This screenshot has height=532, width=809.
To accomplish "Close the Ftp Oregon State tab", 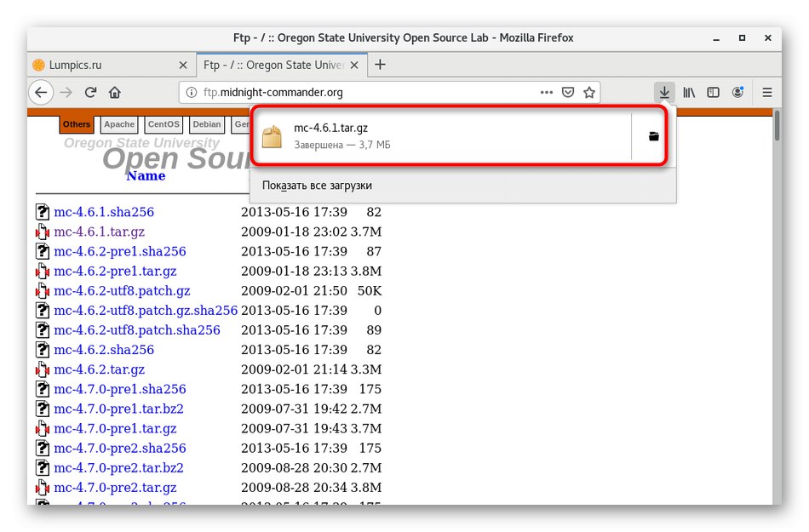I will point(354,66).
